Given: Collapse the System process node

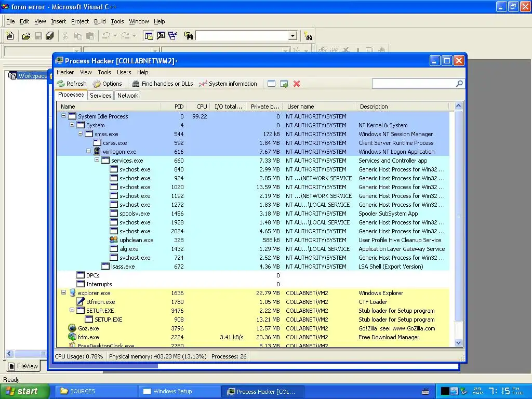Looking at the screenshot, I should pos(72,125).
